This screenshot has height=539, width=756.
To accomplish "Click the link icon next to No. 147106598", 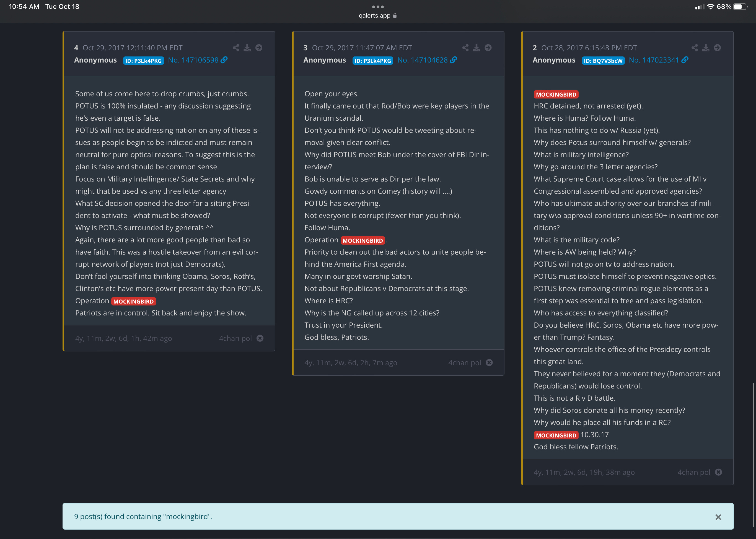I will pyautogui.click(x=224, y=60).
